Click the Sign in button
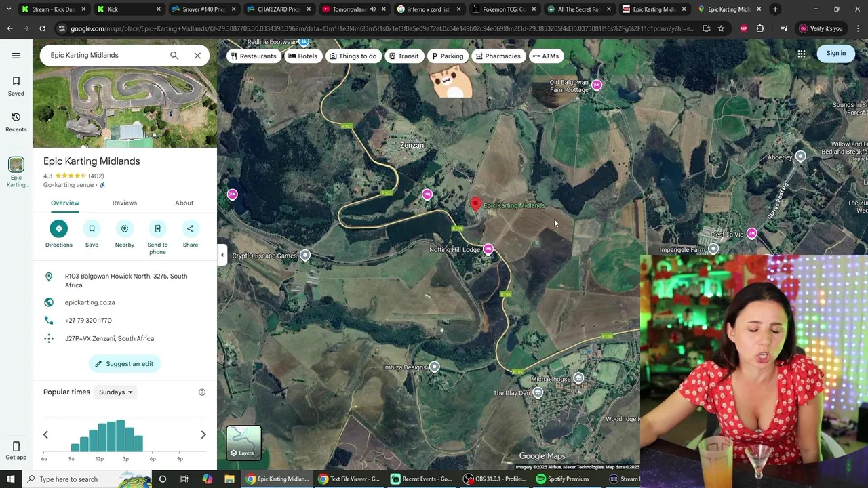The height and width of the screenshot is (488, 868). tap(836, 53)
